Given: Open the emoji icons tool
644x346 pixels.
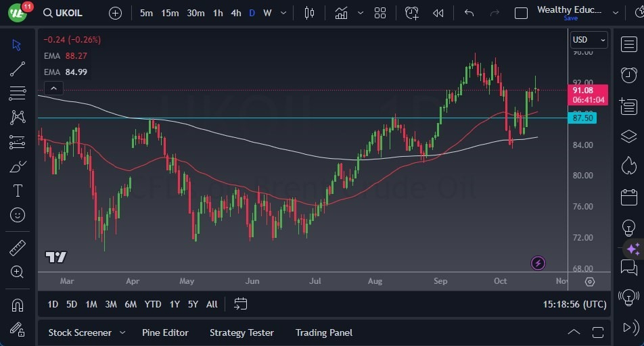Looking at the screenshot, I should pos(18,215).
